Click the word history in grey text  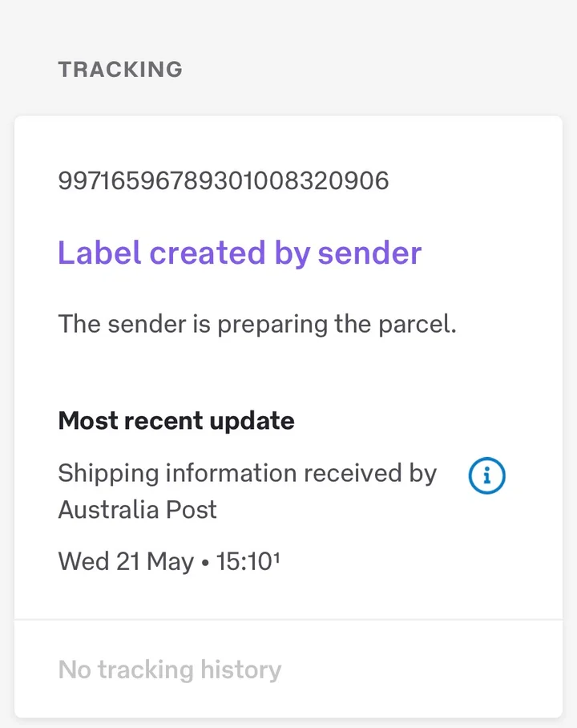[241, 670]
